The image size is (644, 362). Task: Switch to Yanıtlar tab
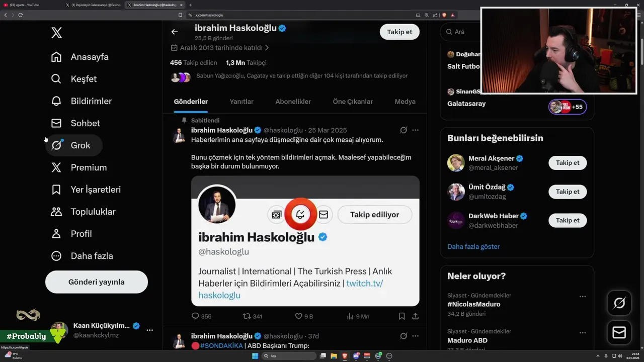point(242,102)
